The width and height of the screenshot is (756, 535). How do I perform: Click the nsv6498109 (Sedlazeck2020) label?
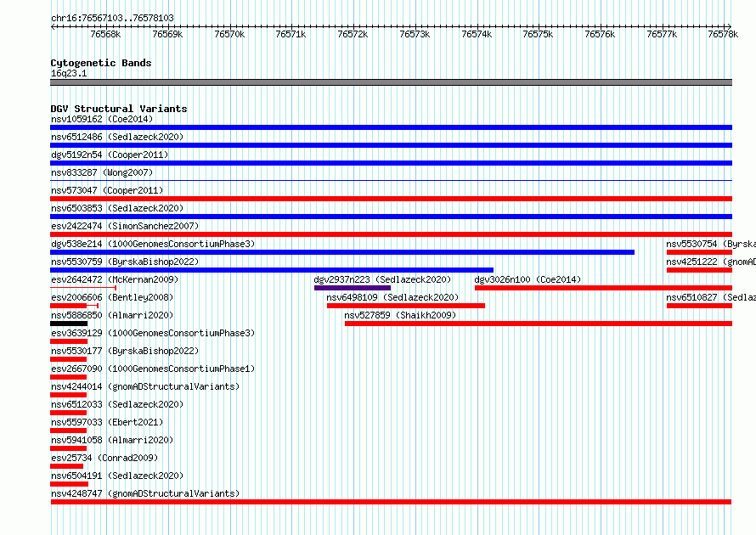pos(392,297)
